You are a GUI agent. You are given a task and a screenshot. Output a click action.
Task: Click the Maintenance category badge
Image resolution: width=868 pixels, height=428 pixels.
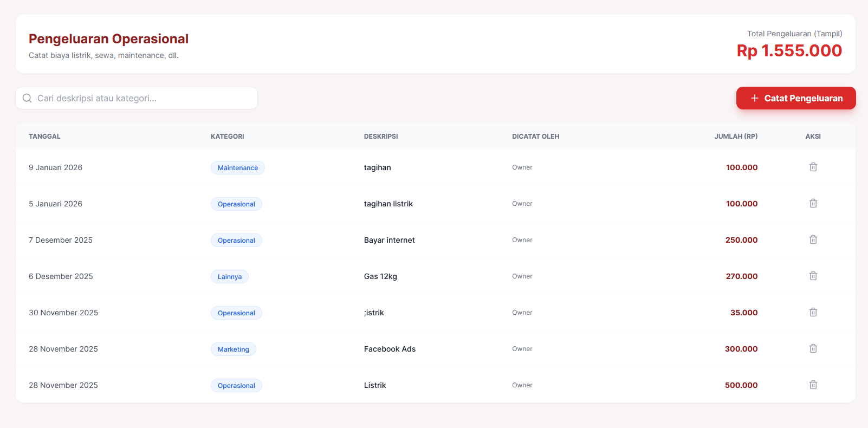coord(237,168)
